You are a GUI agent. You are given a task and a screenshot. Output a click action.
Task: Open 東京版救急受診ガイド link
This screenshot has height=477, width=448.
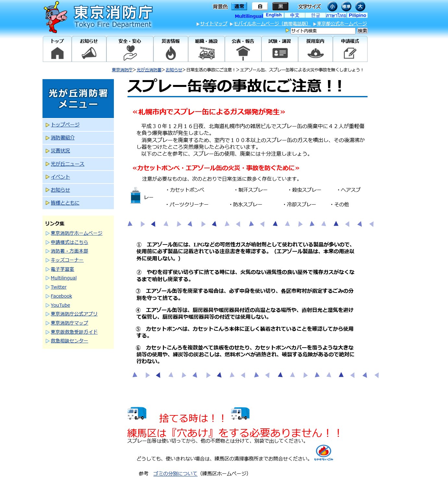point(74,332)
